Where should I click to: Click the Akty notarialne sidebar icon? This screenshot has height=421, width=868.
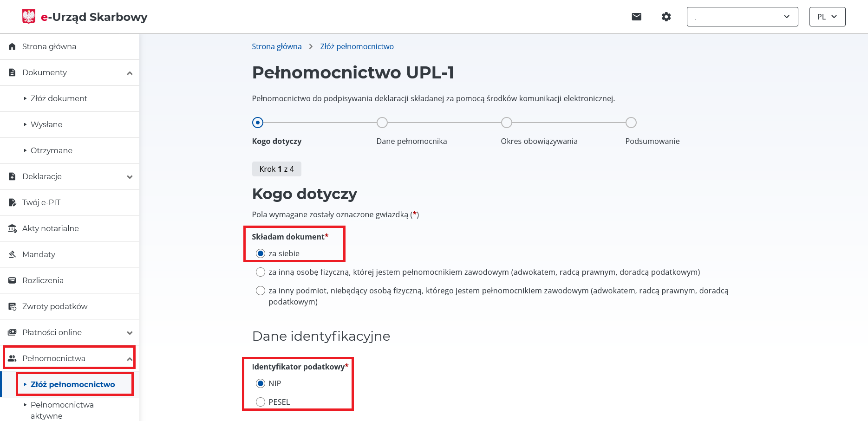tap(13, 228)
